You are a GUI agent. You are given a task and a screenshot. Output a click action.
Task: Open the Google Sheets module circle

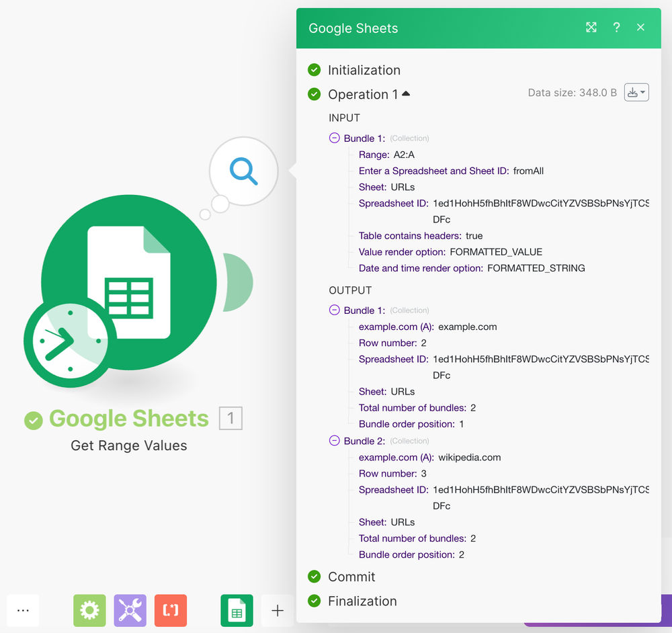128,282
